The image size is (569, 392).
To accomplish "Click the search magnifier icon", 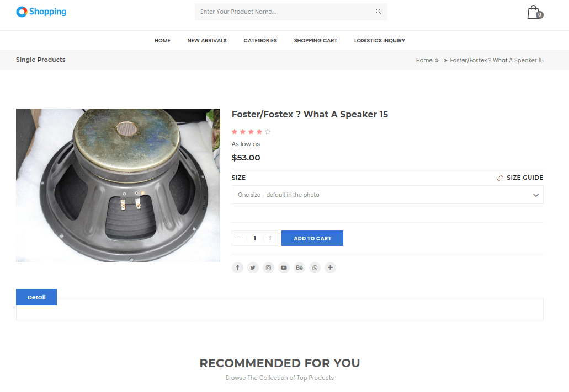I will (378, 12).
